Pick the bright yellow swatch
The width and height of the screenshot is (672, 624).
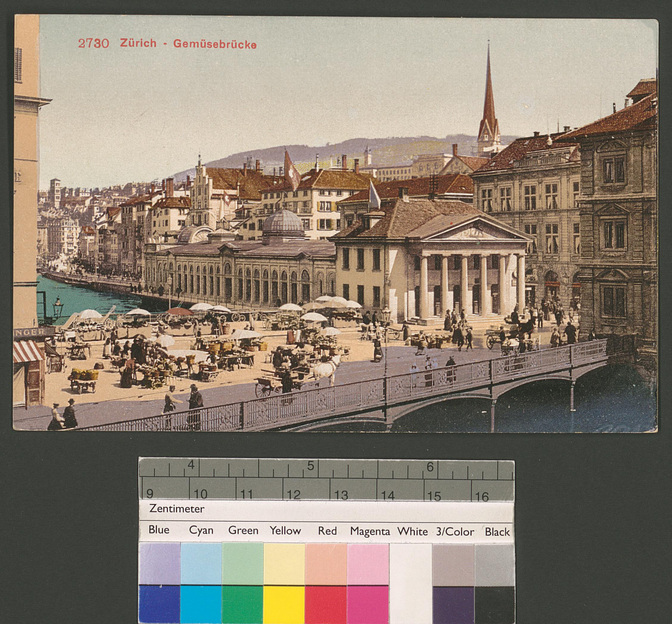coord(284,604)
